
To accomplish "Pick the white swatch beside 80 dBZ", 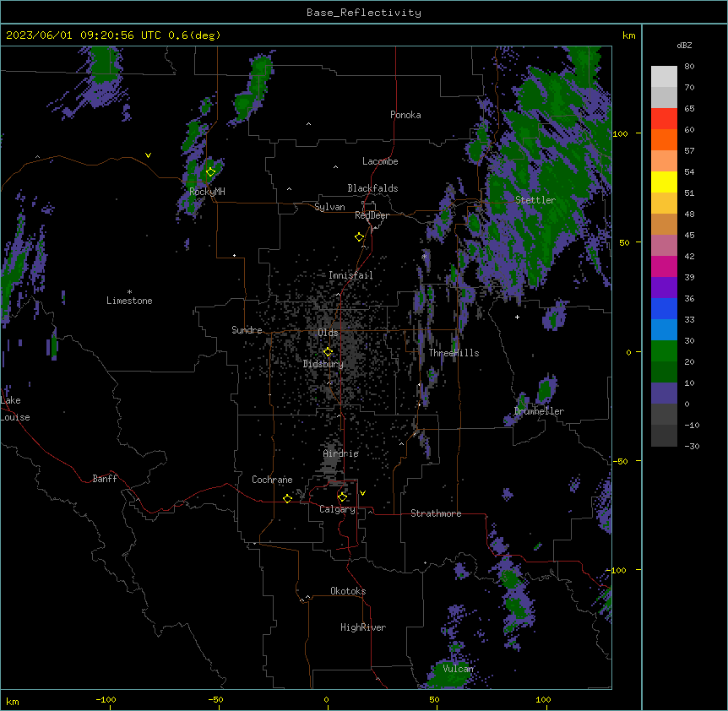I will [x=664, y=77].
